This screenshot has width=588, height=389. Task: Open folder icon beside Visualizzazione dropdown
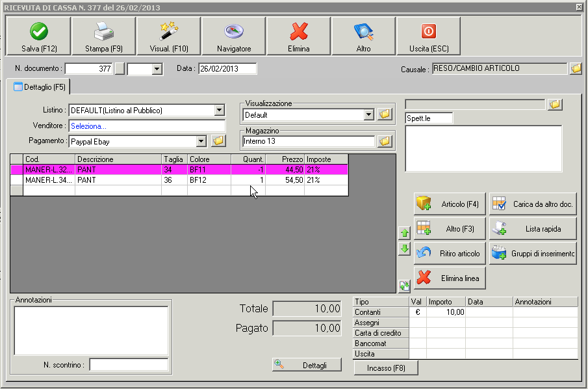click(385, 114)
